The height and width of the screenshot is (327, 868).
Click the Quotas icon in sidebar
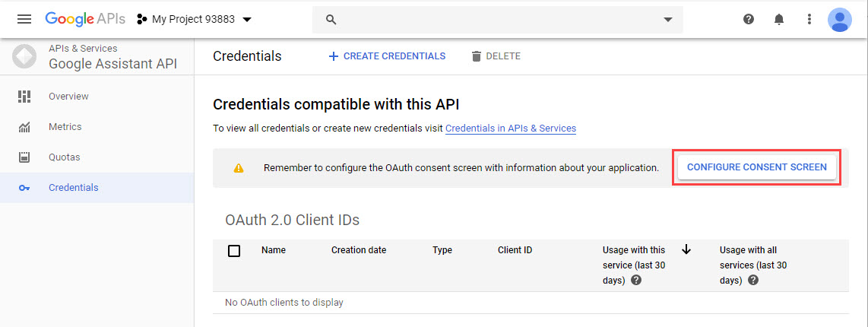(x=24, y=157)
